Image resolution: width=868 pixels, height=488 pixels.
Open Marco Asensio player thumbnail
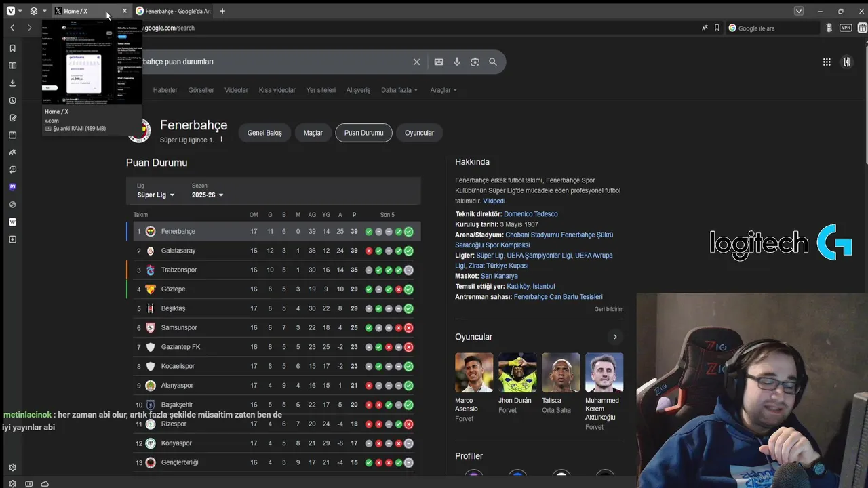pos(474,373)
